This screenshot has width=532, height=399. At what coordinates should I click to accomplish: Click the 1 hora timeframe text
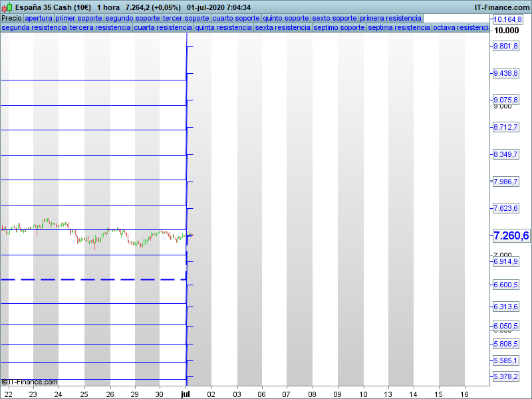click(108, 7)
